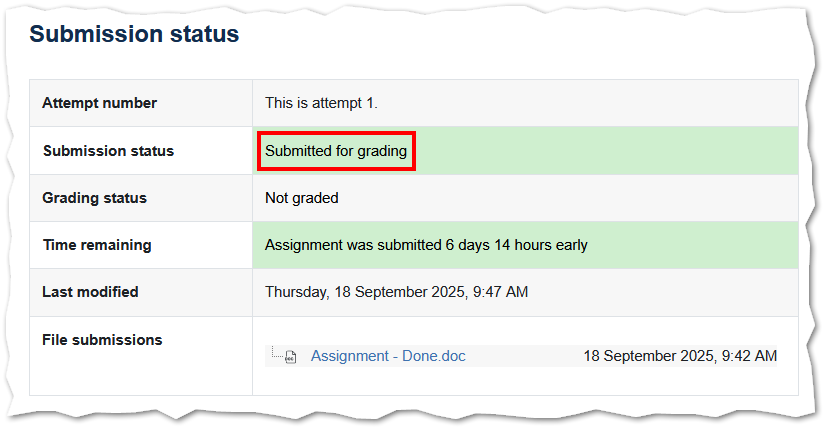Select the Submission status row label
Screen dimensions: 825x429
108,151
